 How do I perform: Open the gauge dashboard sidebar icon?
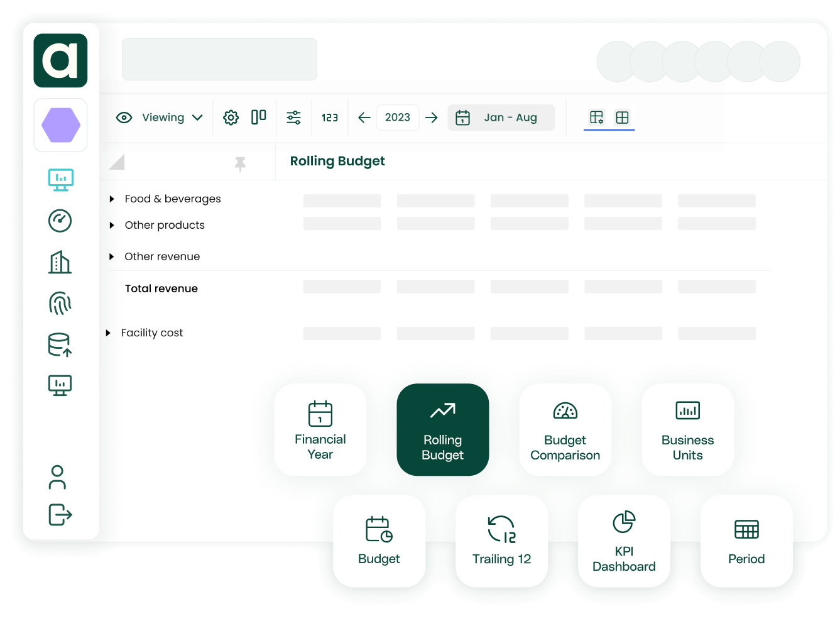tap(60, 221)
